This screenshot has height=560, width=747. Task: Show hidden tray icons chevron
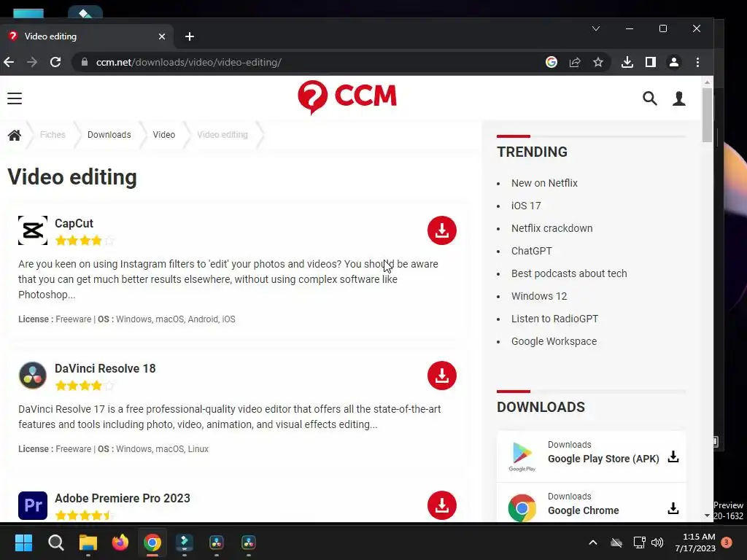click(593, 542)
